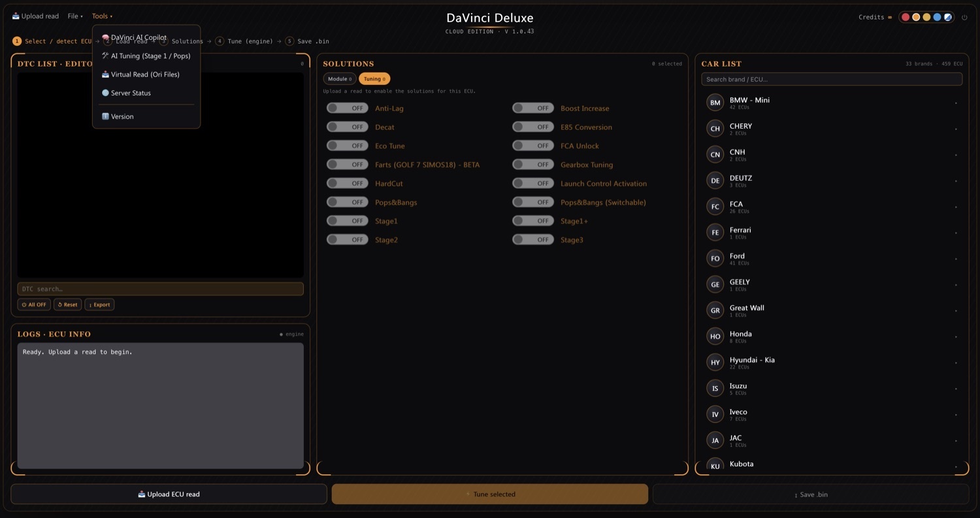Click the Tune selected button
980x518 pixels.
(490, 494)
